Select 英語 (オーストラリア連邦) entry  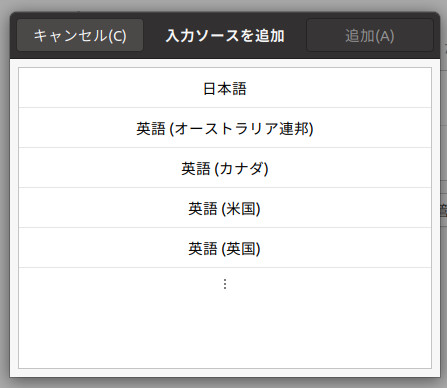225,128
